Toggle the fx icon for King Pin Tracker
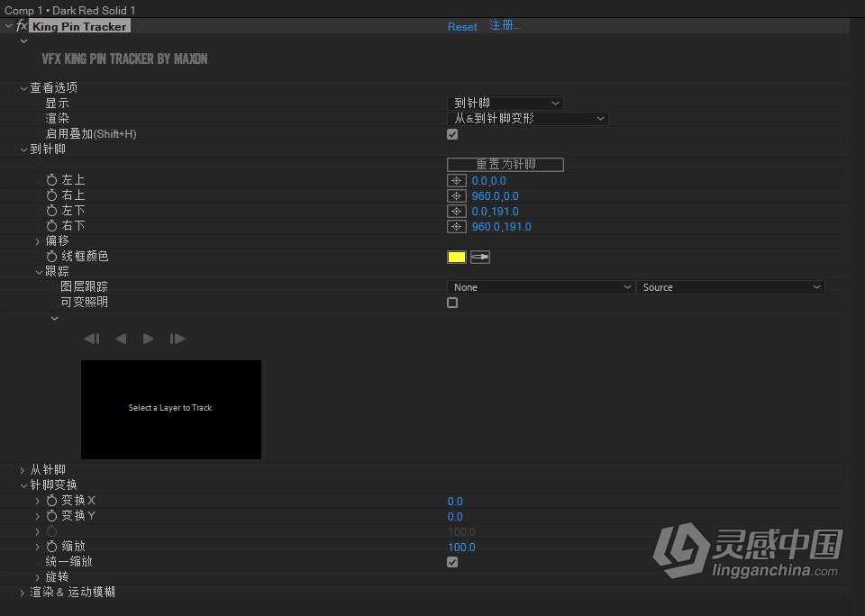The image size is (865, 616). 22,26
